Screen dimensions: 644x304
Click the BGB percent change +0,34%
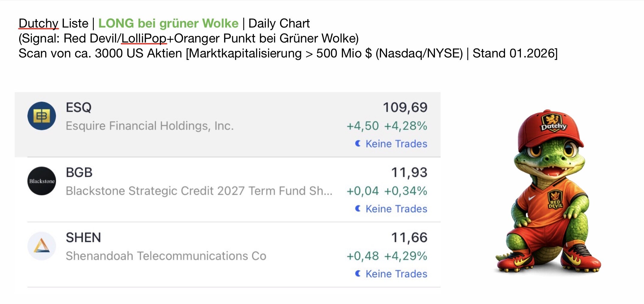click(406, 191)
